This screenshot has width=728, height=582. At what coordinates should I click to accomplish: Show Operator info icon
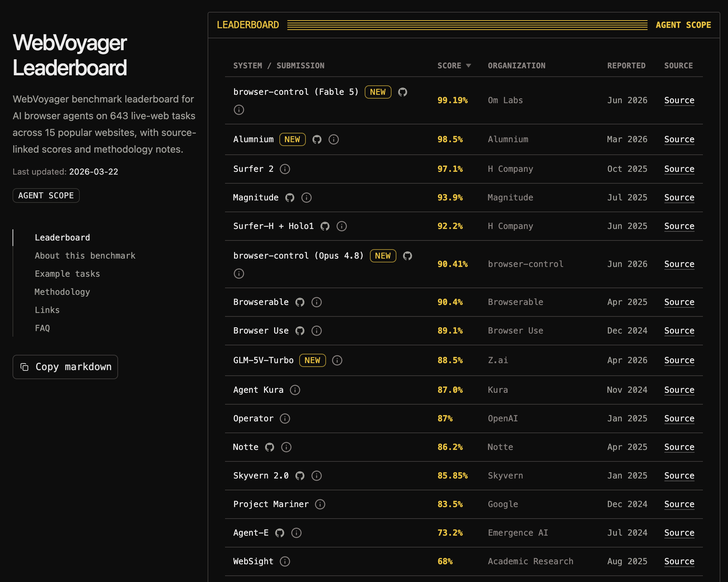[x=285, y=419]
